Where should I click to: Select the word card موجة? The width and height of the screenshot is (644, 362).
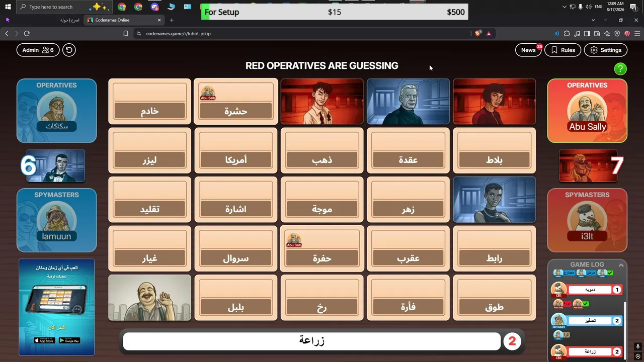[x=322, y=200]
